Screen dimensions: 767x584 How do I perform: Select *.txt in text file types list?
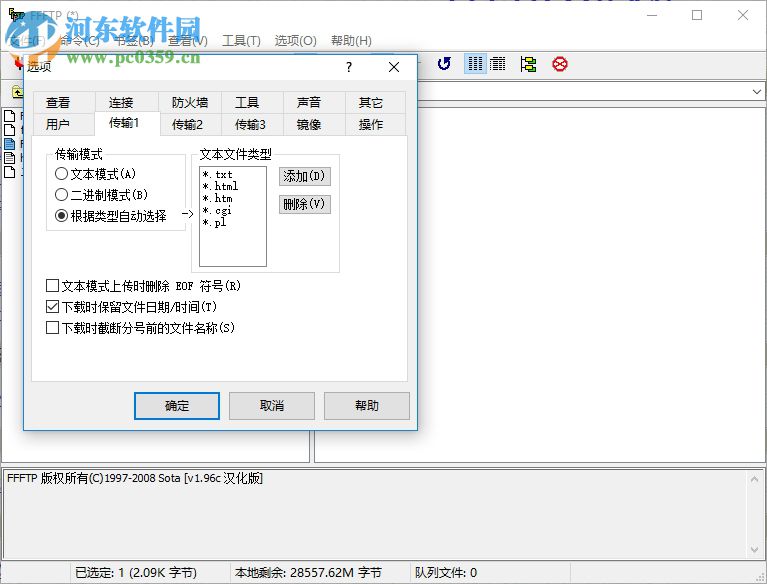tap(233, 175)
